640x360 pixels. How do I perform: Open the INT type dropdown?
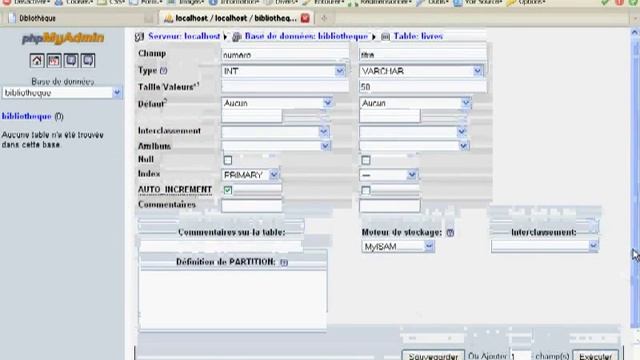pos(284,71)
